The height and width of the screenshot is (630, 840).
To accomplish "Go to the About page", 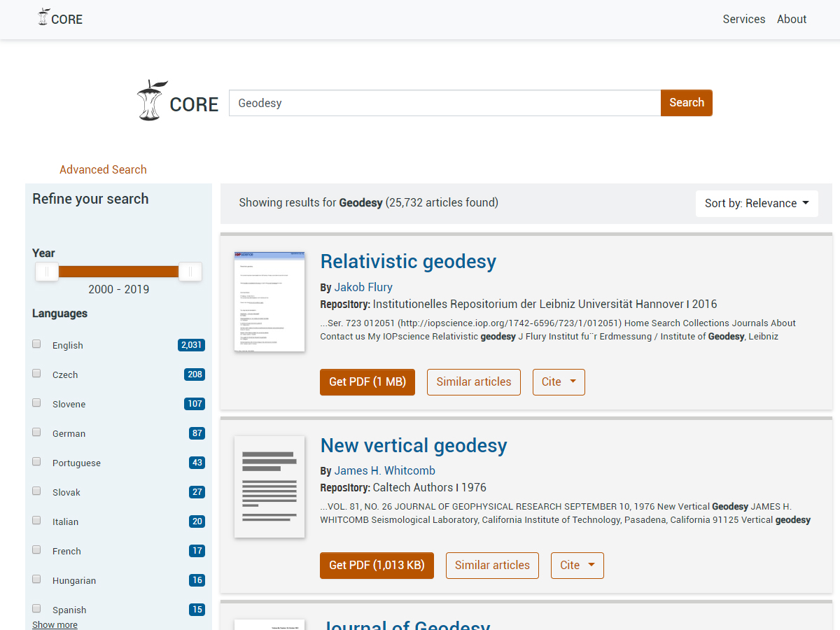I will tap(791, 20).
